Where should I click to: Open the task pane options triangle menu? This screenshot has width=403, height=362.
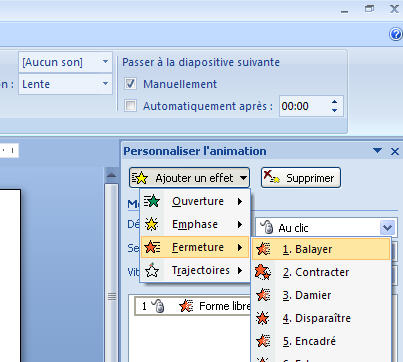[378, 151]
